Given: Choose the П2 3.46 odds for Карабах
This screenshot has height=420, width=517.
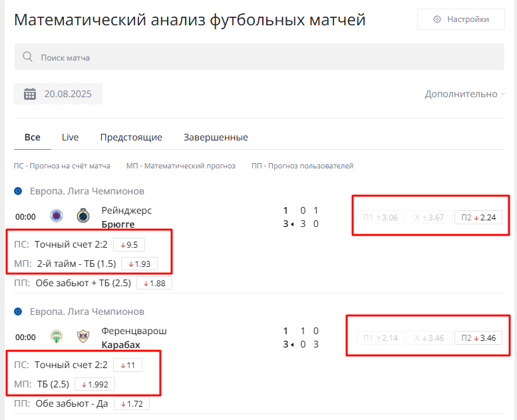Looking at the screenshot, I should pos(478,338).
